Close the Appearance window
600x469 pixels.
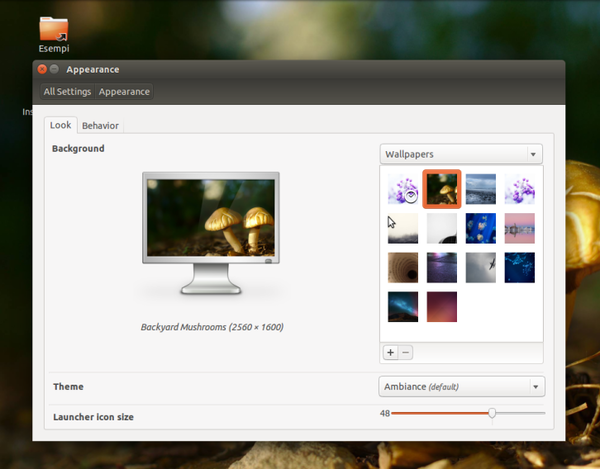tap(42, 69)
